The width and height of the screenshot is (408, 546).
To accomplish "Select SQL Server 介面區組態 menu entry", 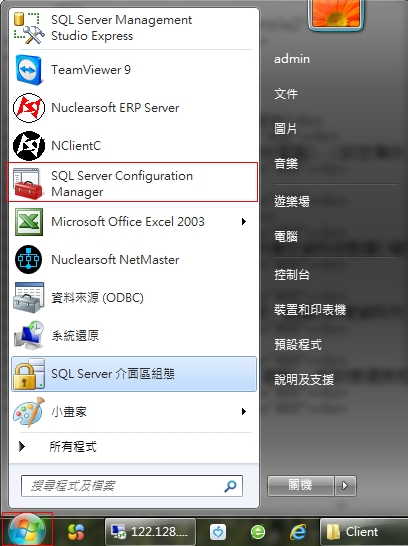I will click(134, 374).
